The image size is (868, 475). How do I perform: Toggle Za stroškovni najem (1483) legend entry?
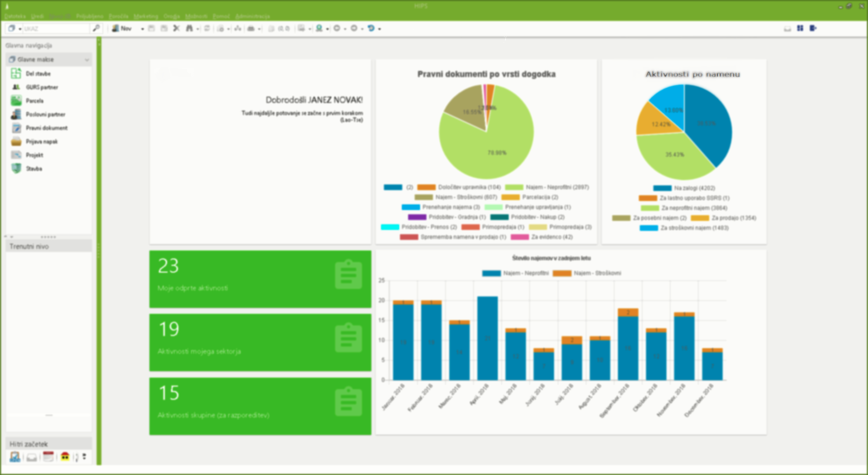(684, 228)
